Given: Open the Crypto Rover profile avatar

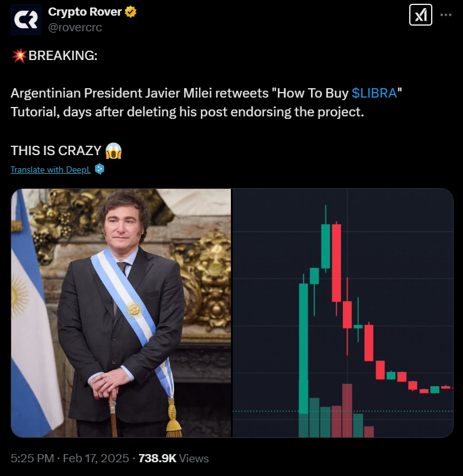Looking at the screenshot, I should click(26, 19).
